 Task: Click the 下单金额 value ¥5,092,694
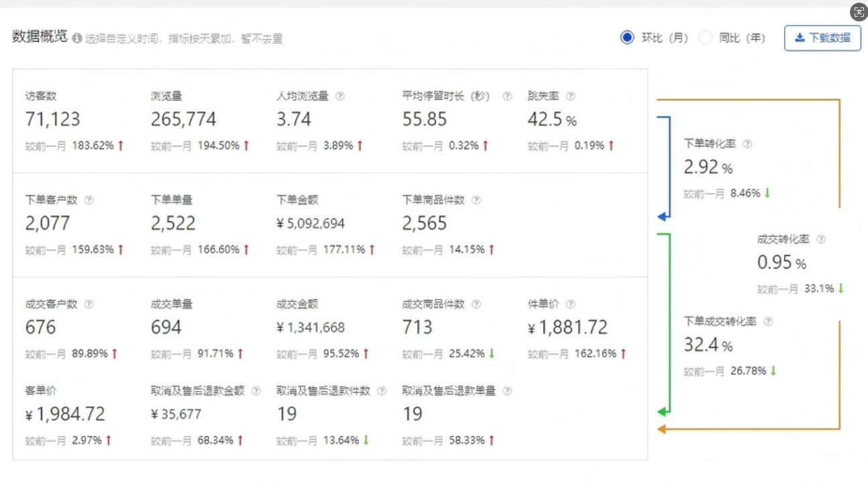(x=310, y=224)
